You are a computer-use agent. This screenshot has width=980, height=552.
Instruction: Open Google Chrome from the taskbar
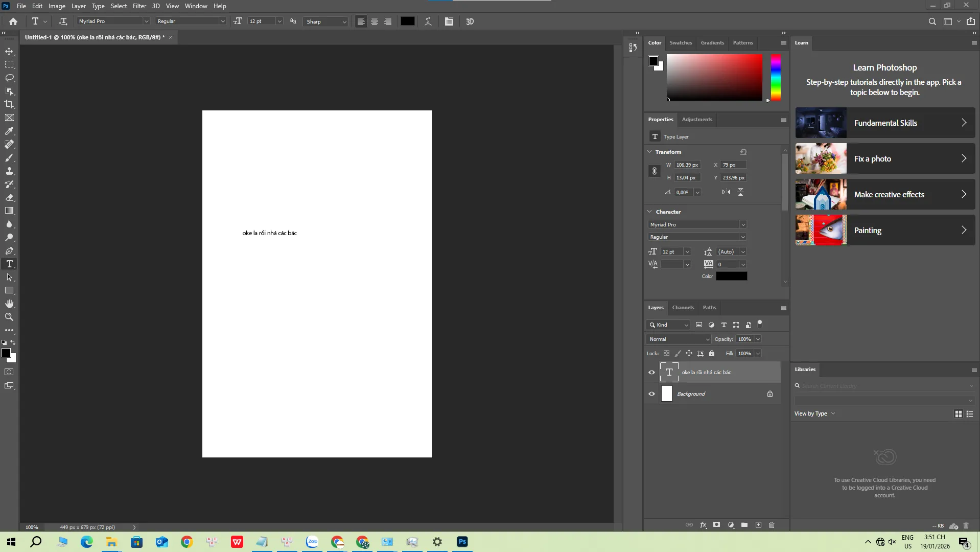pos(186,542)
